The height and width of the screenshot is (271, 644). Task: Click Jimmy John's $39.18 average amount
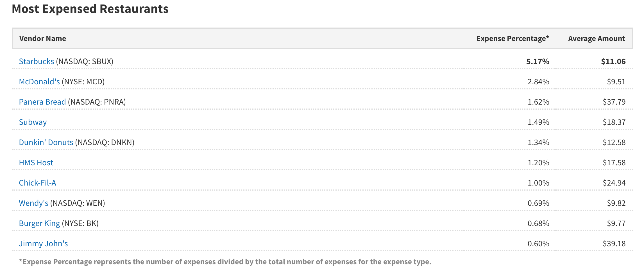tap(614, 243)
